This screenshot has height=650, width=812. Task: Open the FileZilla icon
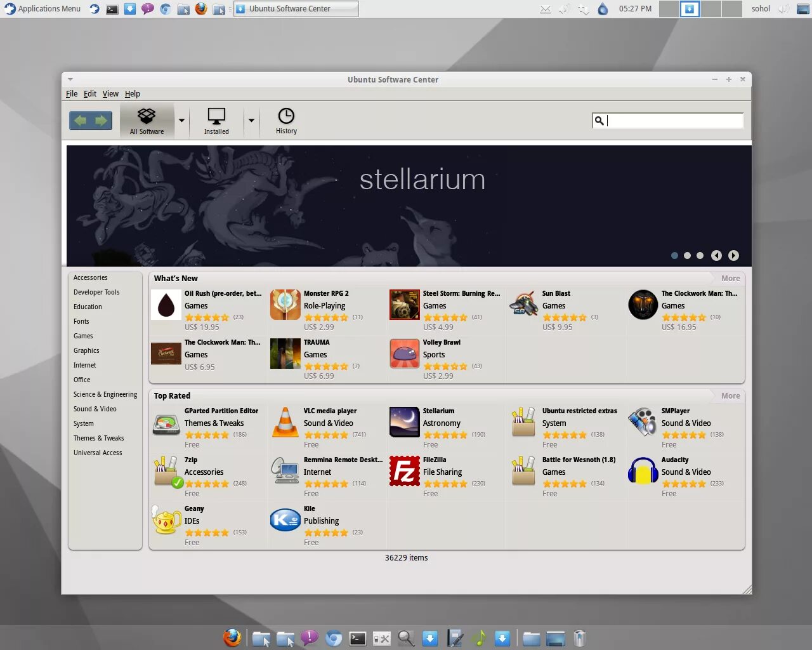405,472
